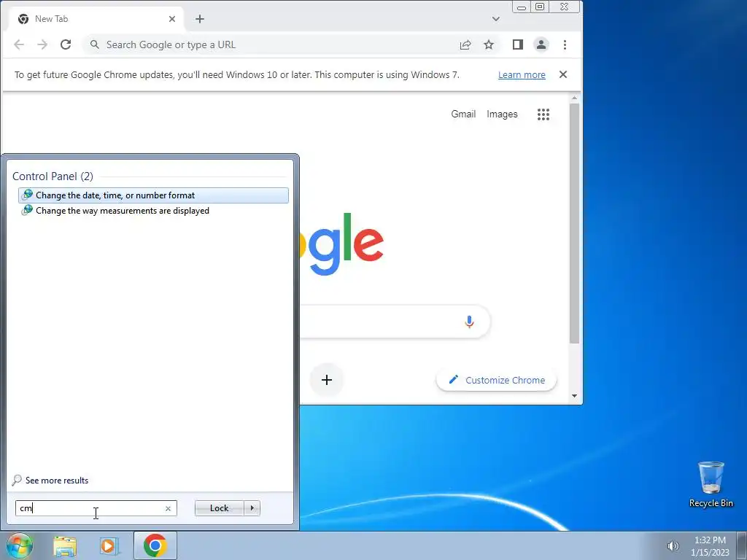The width and height of the screenshot is (747, 560).
Task: Open the volume speaker icon
Action: click(673, 546)
